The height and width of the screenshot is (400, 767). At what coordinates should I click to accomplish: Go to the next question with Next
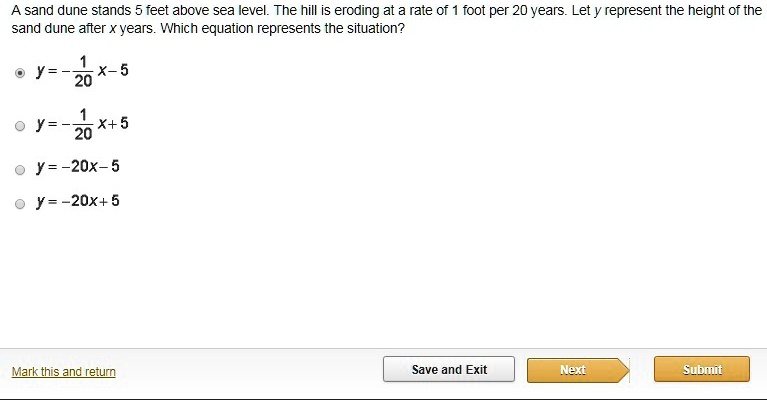tap(572, 370)
